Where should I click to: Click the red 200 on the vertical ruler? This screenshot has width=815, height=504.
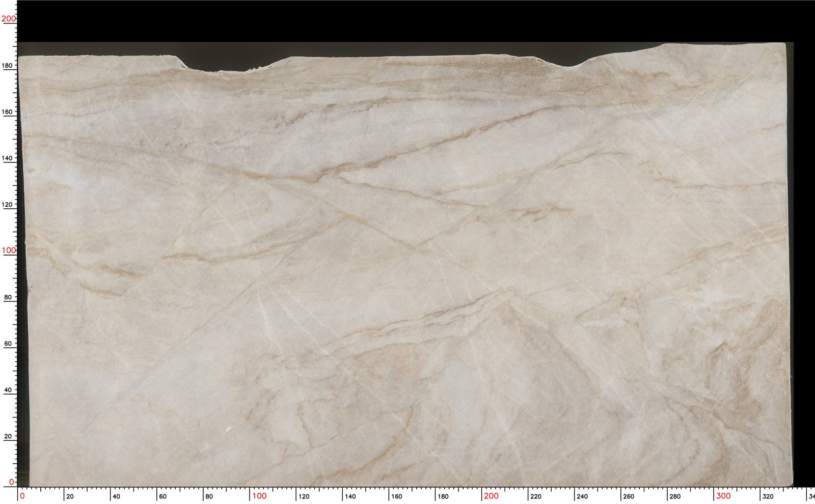(x=9, y=19)
